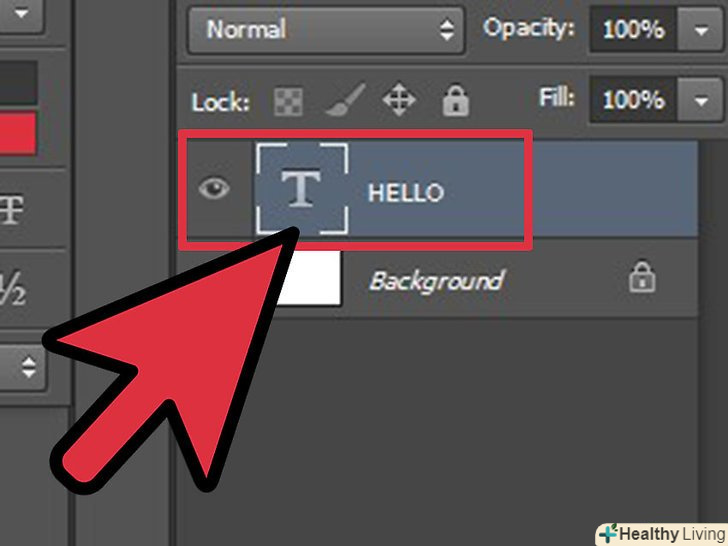Image resolution: width=728 pixels, height=546 pixels.
Task: Click the lock transparent pixels icon
Action: coord(288,102)
